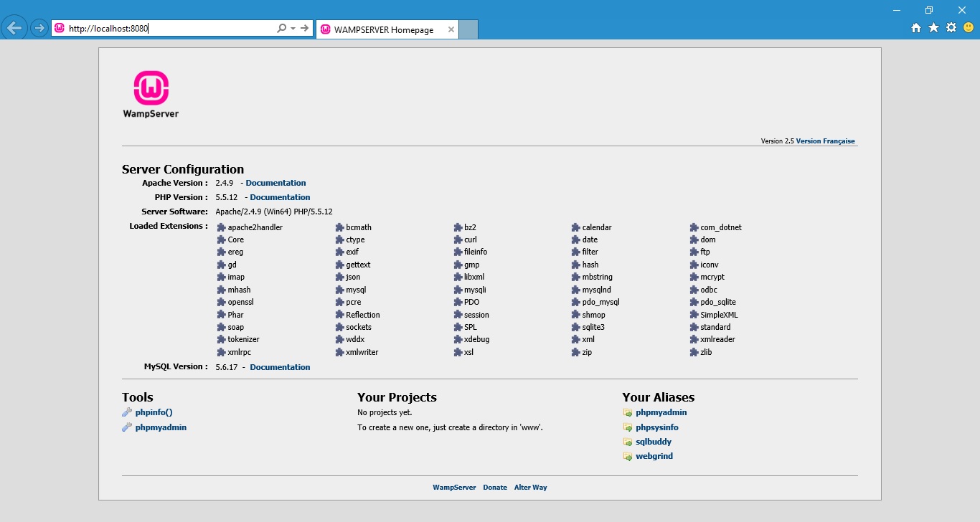
Task: Click the 'SimpleXML' extension name
Action: (x=719, y=315)
